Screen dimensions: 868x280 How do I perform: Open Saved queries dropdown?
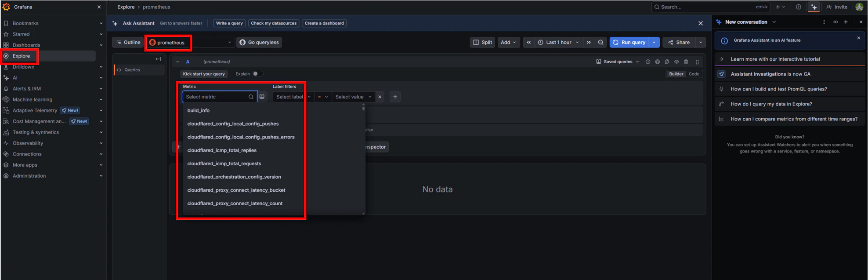[x=618, y=62]
